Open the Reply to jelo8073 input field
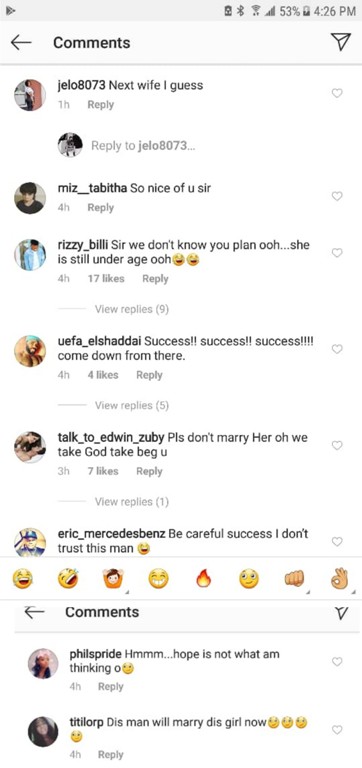 [x=143, y=145]
